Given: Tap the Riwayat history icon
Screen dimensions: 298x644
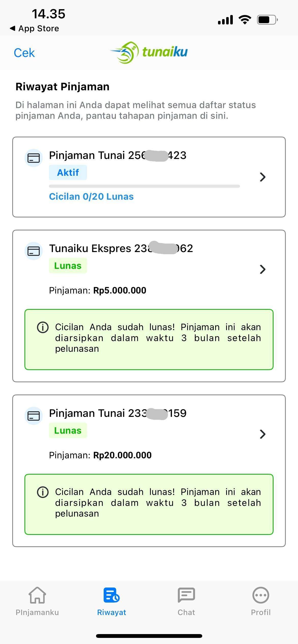Looking at the screenshot, I should coord(112,595).
